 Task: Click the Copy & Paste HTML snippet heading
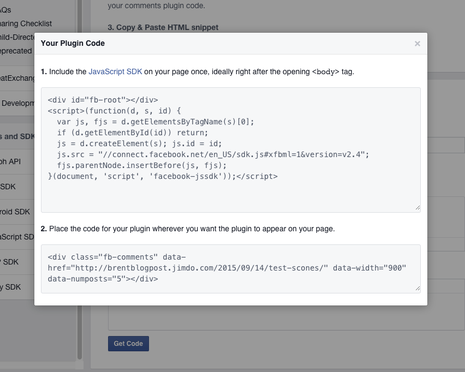pyautogui.click(x=163, y=27)
